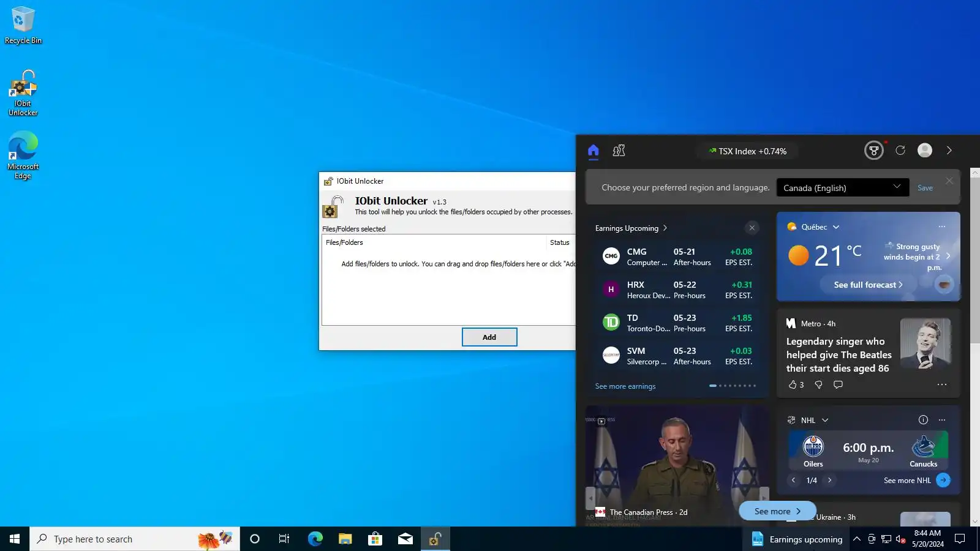Launch Microsoft Edge from the taskbar
Screen dimensions: 980x551
pyautogui.click(x=315, y=539)
